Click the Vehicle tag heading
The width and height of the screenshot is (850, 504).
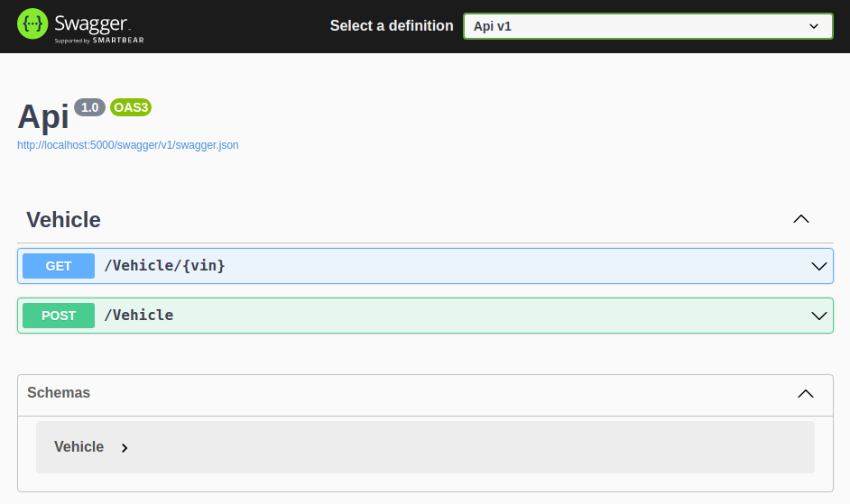63,219
